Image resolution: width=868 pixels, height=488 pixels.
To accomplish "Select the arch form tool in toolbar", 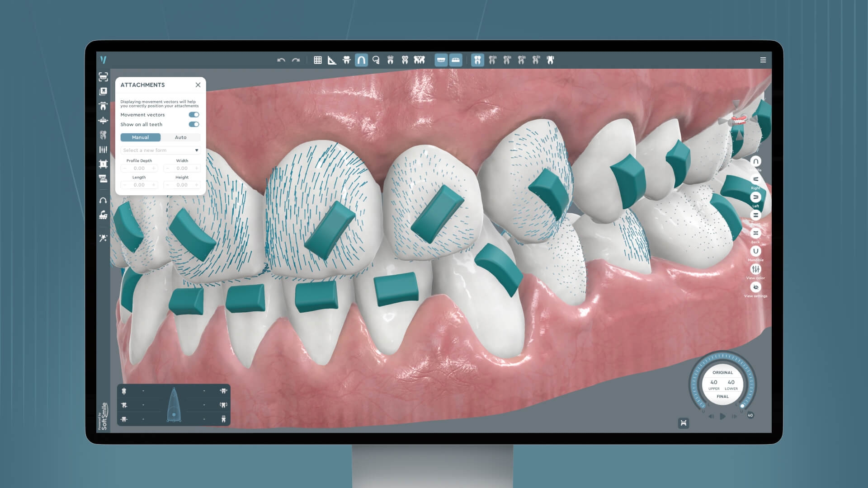I will coord(361,60).
